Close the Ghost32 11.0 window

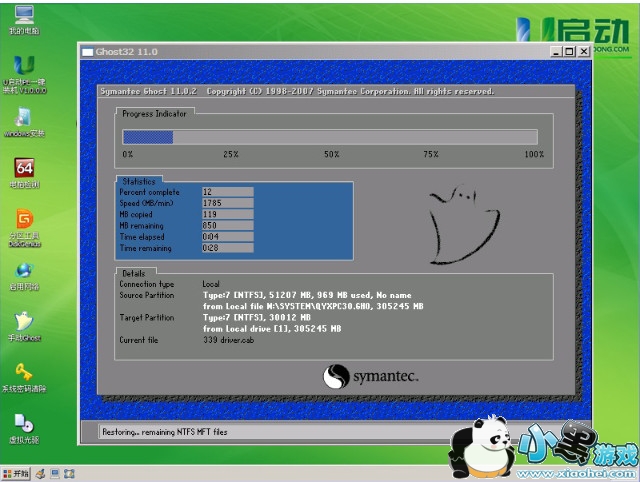tap(584, 51)
